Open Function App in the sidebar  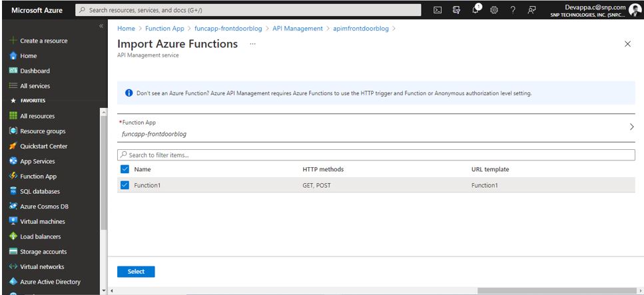click(x=38, y=176)
